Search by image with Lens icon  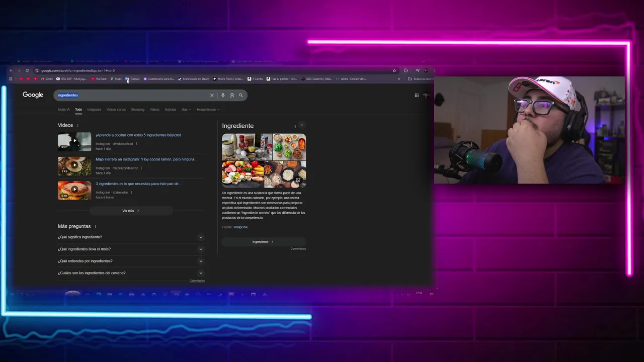click(x=232, y=95)
